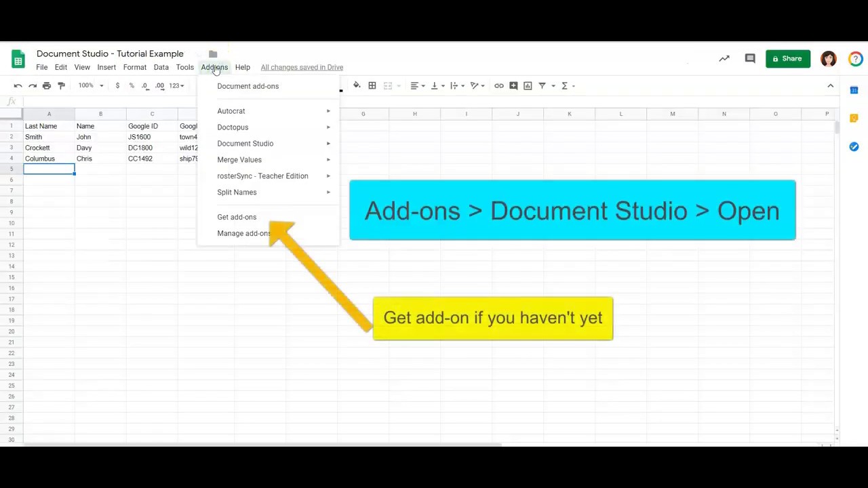The image size is (868, 488).
Task: Open the Help menu
Action: [x=243, y=67]
